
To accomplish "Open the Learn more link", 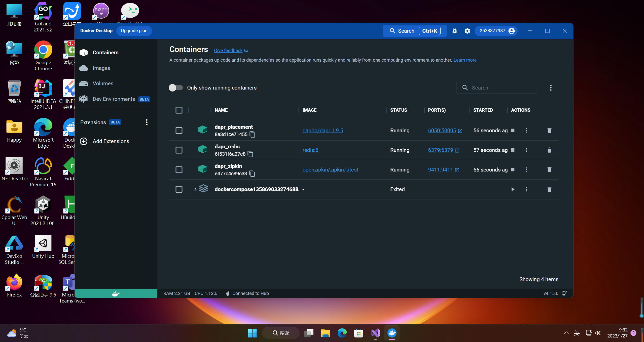I will click(465, 60).
